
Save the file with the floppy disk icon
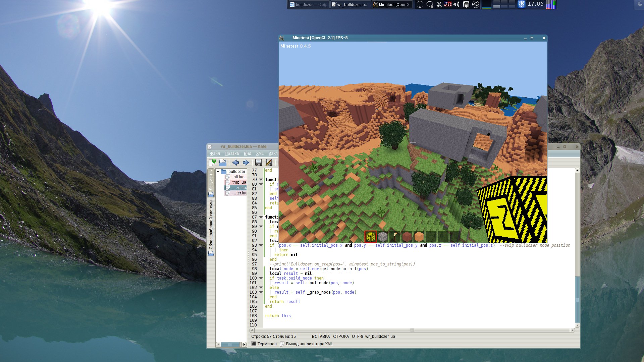(x=258, y=163)
